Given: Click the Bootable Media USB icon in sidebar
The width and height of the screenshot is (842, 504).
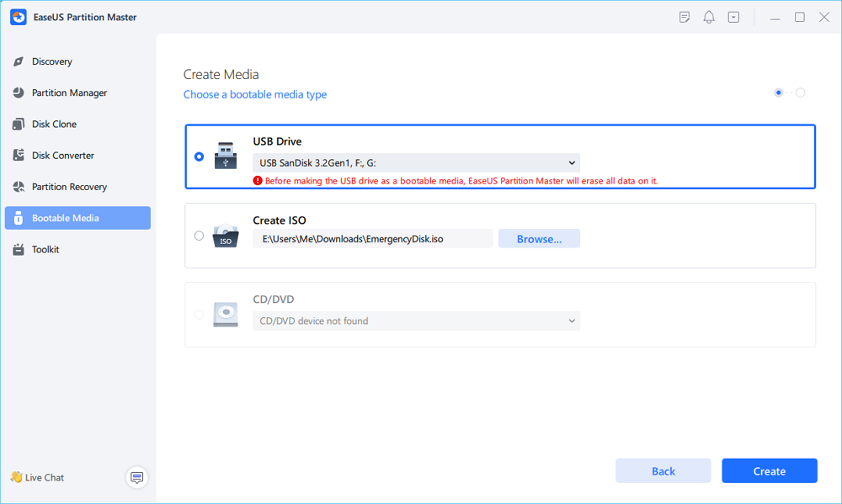Looking at the screenshot, I should point(19,218).
